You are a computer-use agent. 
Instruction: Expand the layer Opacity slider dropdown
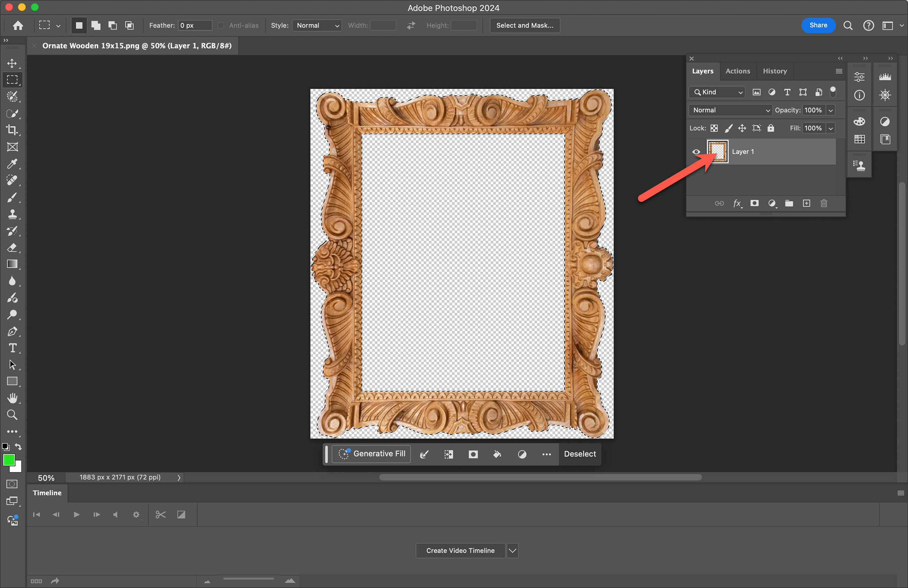pyautogui.click(x=830, y=110)
